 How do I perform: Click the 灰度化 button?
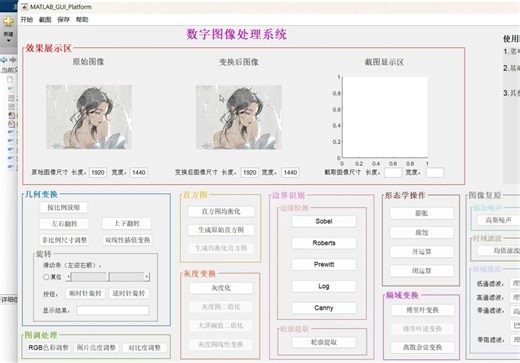(x=221, y=288)
